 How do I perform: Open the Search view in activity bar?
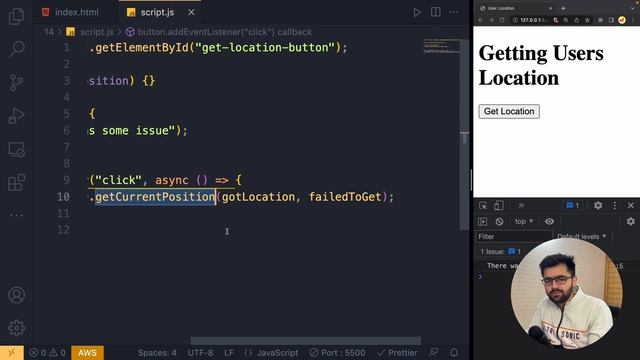[16, 49]
